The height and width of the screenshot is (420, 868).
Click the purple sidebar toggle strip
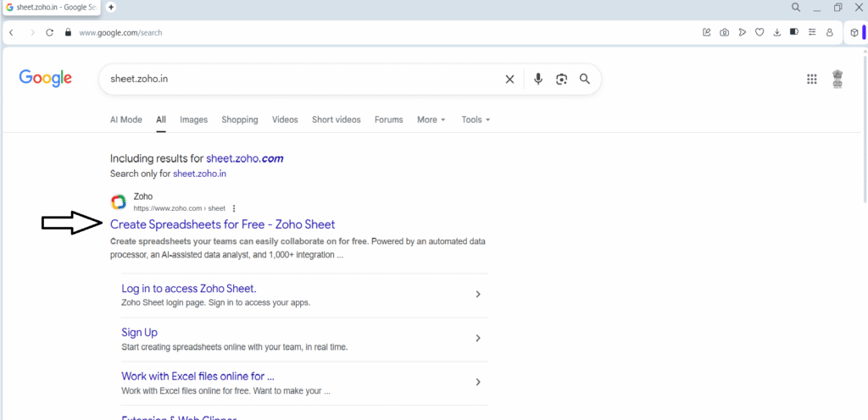tap(864, 33)
